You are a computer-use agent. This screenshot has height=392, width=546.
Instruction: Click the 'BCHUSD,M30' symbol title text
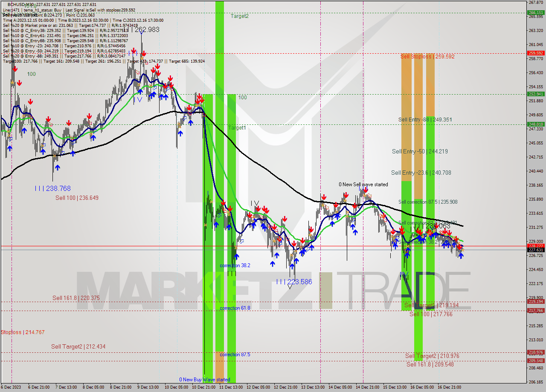pos(21,4)
